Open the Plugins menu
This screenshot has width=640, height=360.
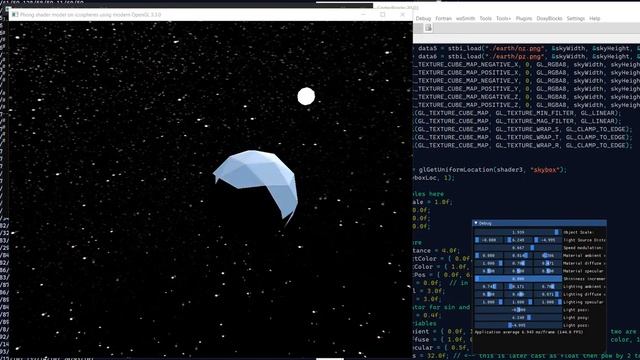point(524,19)
